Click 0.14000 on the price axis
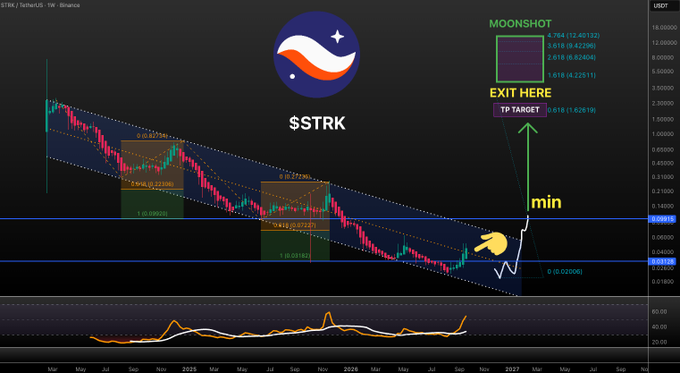The height and width of the screenshot is (373, 680). pyautogui.click(x=664, y=206)
